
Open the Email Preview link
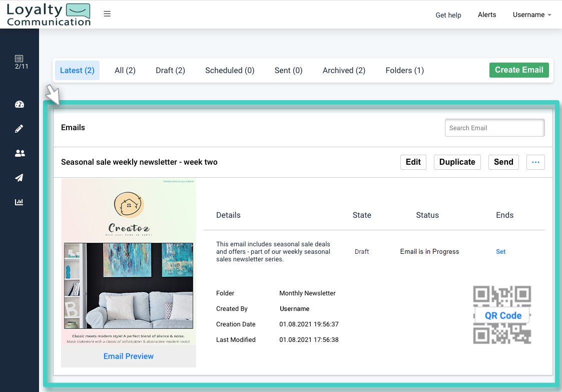pos(128,356)
